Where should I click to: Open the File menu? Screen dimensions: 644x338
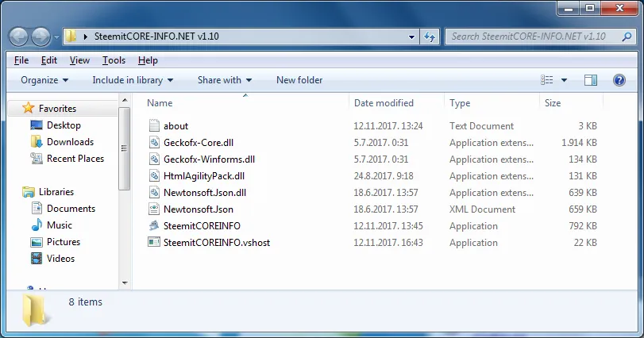pos(21,60)
